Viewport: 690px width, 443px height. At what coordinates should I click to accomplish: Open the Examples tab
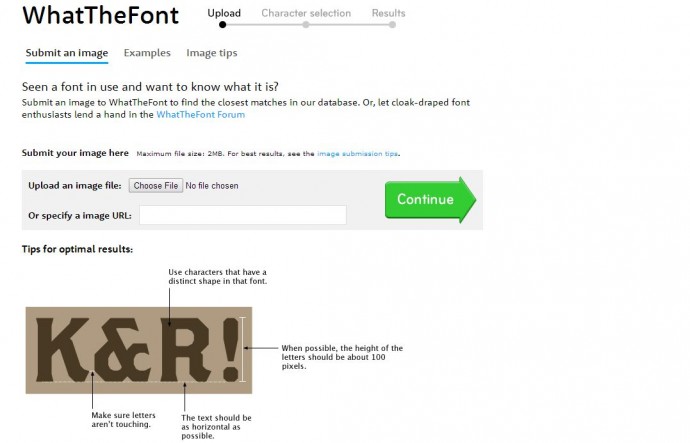147,53
